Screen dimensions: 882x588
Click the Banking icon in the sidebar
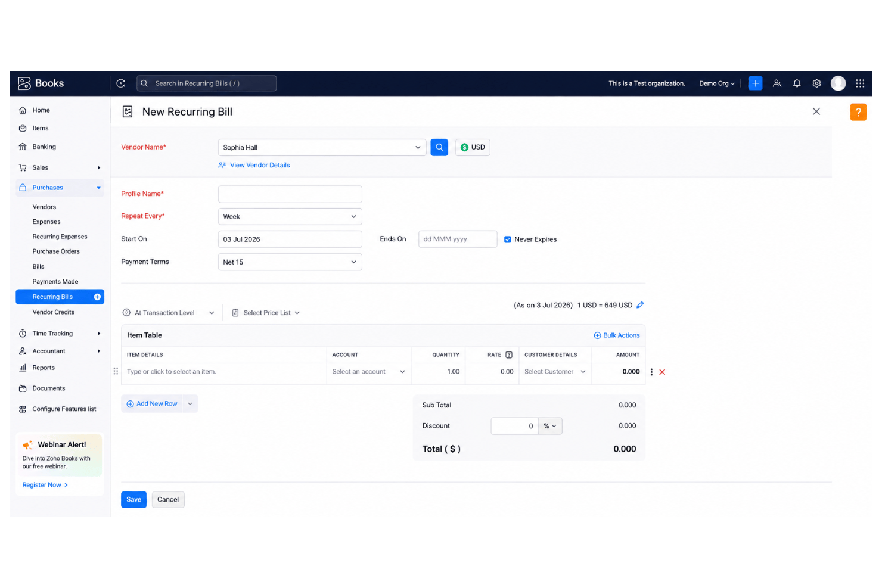coord(23,147)
